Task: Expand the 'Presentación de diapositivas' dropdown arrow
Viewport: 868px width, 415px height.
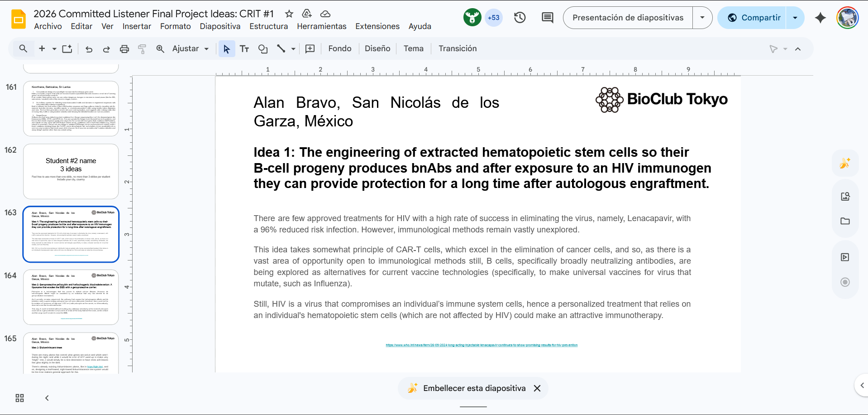Action: (702, 17)
